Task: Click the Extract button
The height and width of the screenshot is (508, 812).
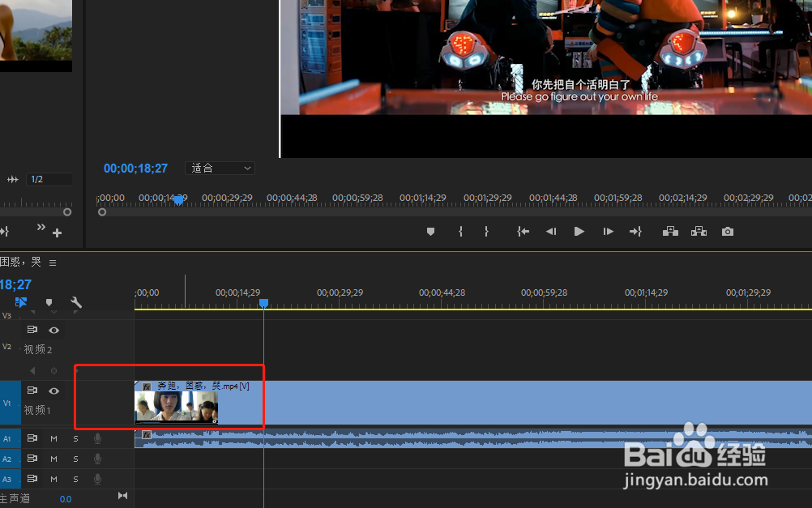Action: [x=699, y=231]
